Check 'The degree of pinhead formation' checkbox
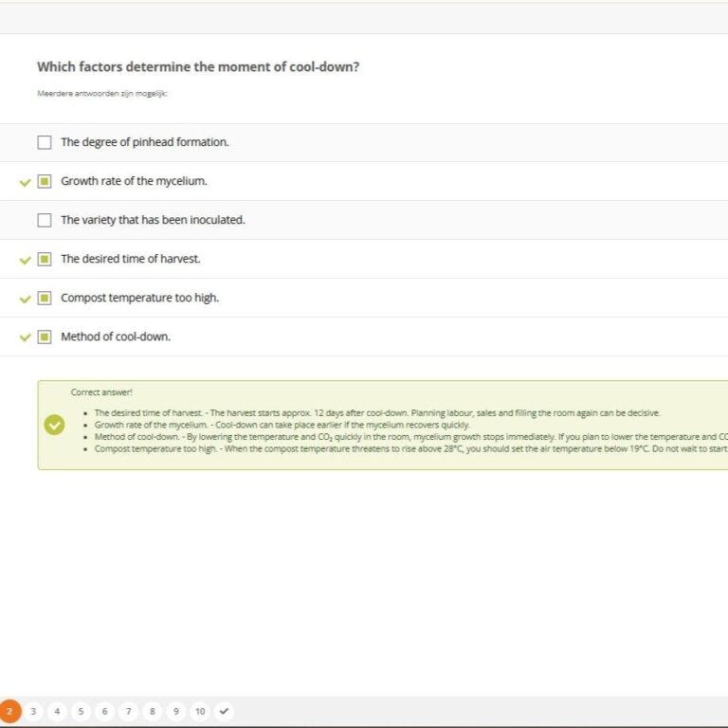Screen dimensions: 728x728 pyautogui.click(x=45, y=142)
